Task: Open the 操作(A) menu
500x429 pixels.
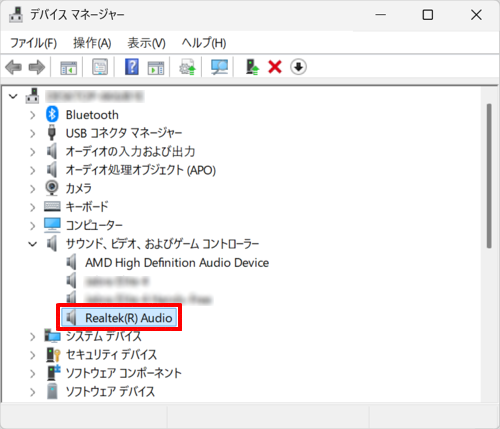Action: tap(92, 43)
